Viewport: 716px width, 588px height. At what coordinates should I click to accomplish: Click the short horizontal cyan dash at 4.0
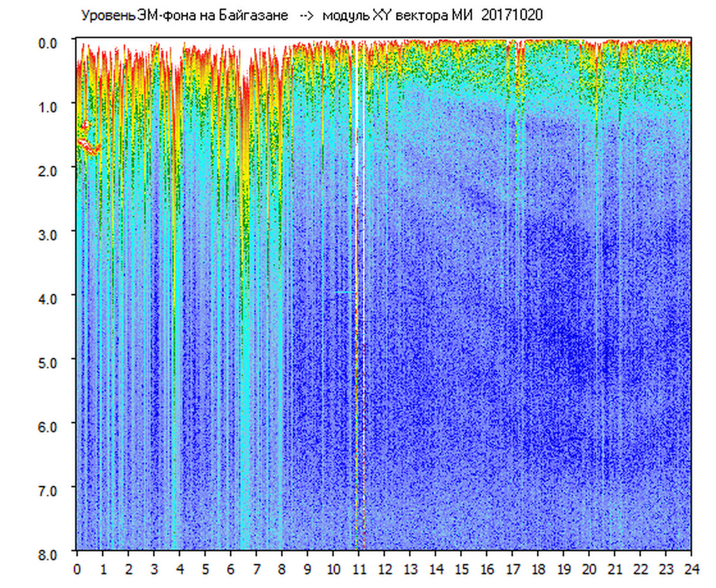pyautogui.click(x=344, y=293)
